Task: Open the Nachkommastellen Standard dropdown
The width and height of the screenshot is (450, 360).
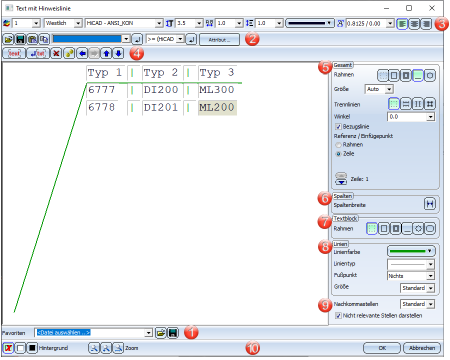Action: (431, 304)
